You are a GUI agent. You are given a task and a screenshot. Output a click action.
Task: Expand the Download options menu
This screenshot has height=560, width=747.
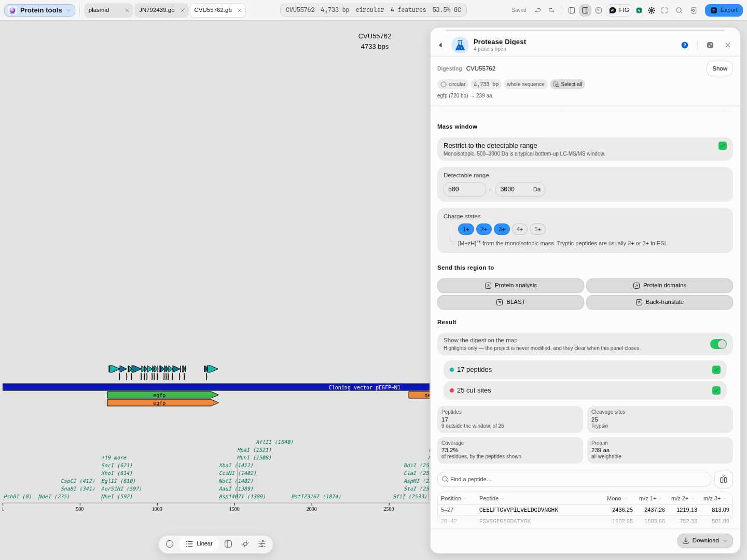[x=705, y=541]
